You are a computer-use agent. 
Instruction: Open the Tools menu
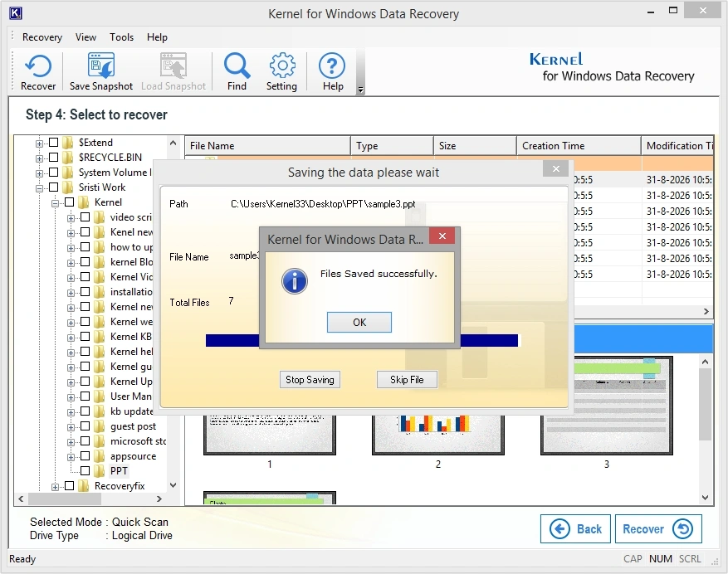pyautogui.click(x=122, y=37)
